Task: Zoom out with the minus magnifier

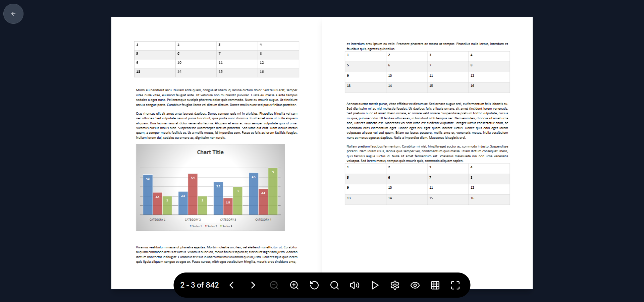Action: tap(274, 285)
